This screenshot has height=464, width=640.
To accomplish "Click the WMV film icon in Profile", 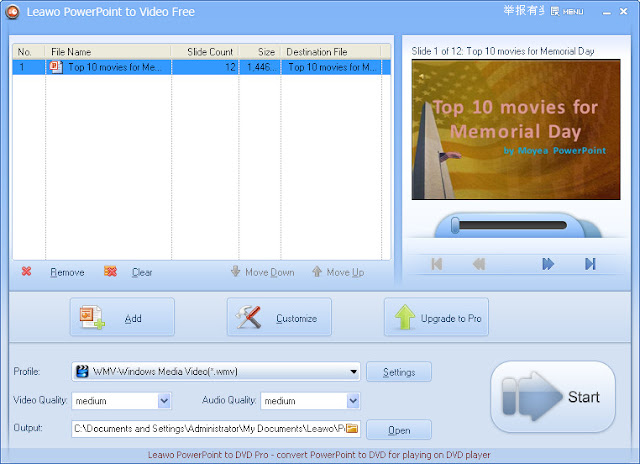I will (82, 371).
